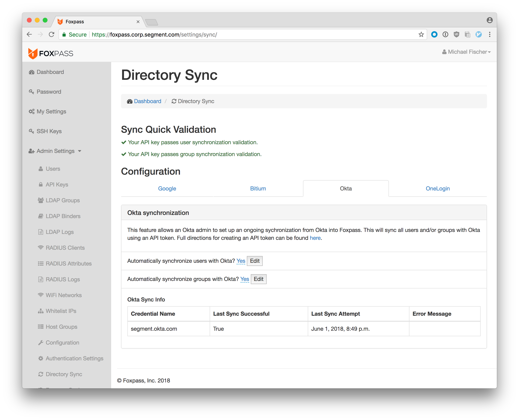The image size is (519, 420).
Task: Edit the users synchronization setting
Action: point(255,261)
